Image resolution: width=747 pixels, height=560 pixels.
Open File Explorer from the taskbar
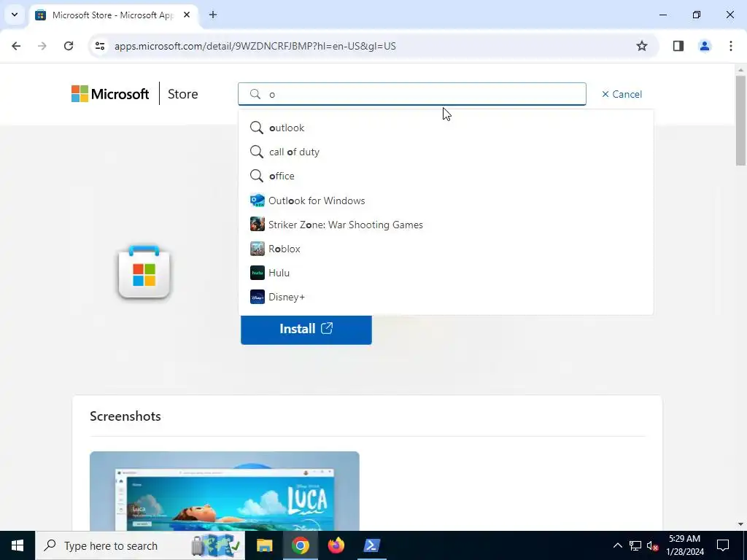[x=264, y=545]
